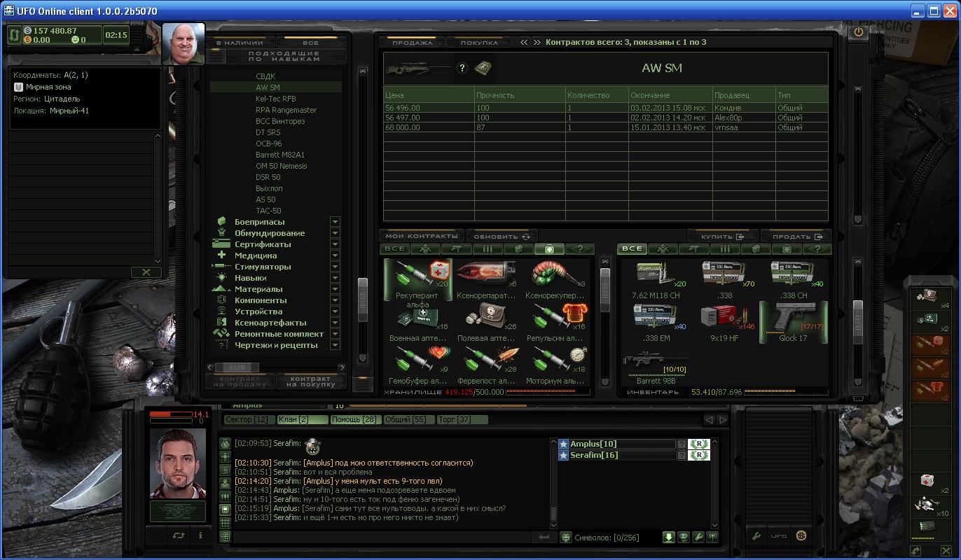
Task: Select the 7.62 M118 CH ammo box
Action: [x=656, y=280]
